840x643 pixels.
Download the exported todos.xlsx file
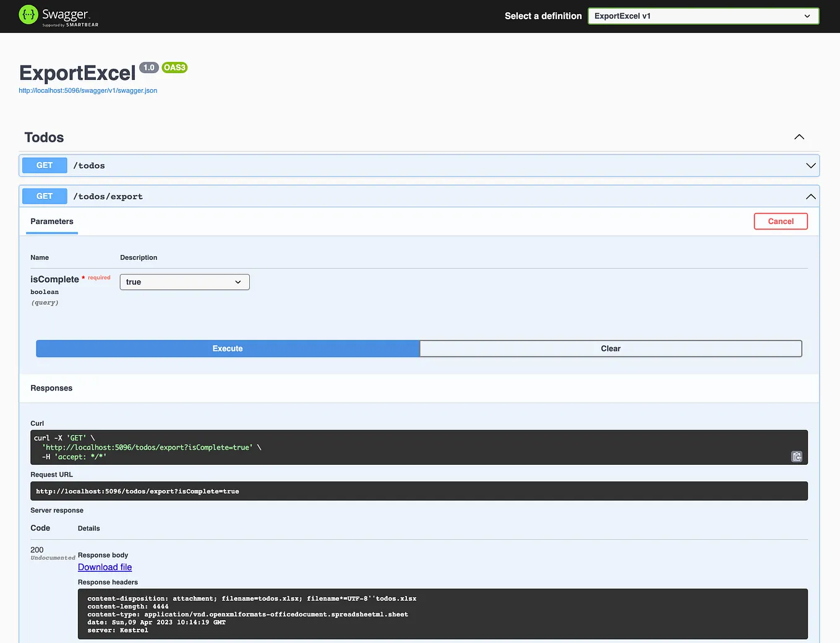pyautogui.click(x=105, y=567)
